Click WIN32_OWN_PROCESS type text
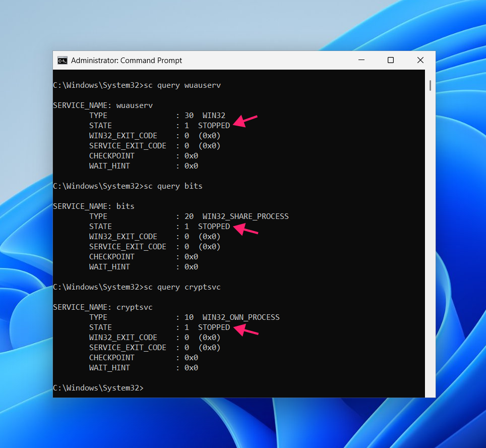486x448 pixels. pos(241,317)
